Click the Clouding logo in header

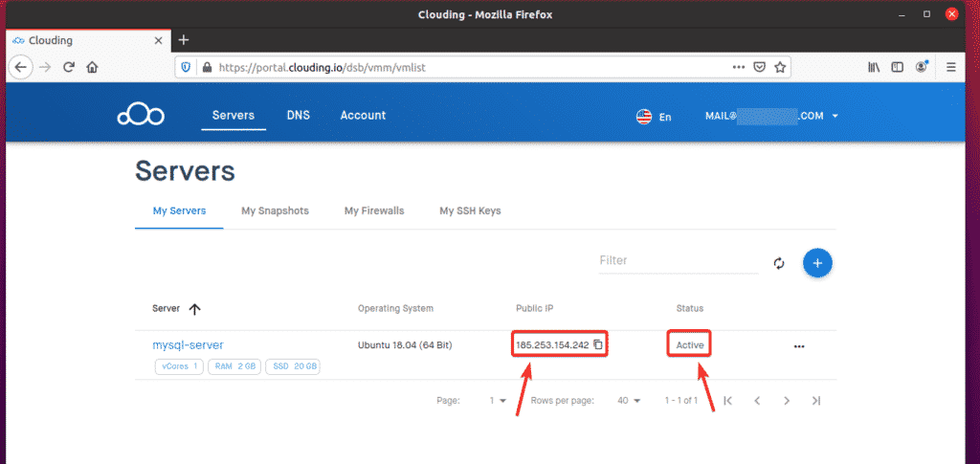point(141,116)
